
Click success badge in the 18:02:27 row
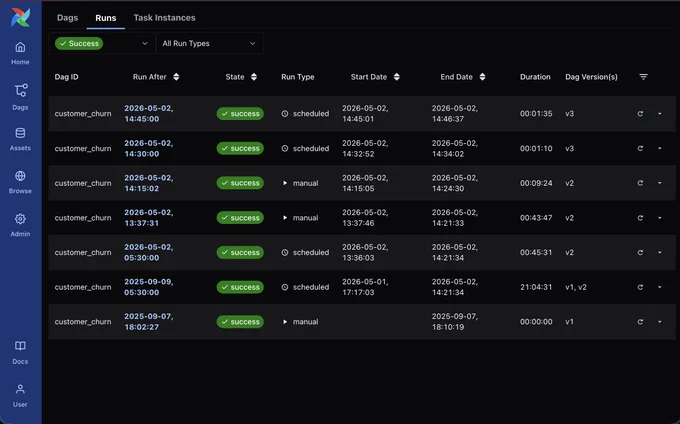click(240, 322)
